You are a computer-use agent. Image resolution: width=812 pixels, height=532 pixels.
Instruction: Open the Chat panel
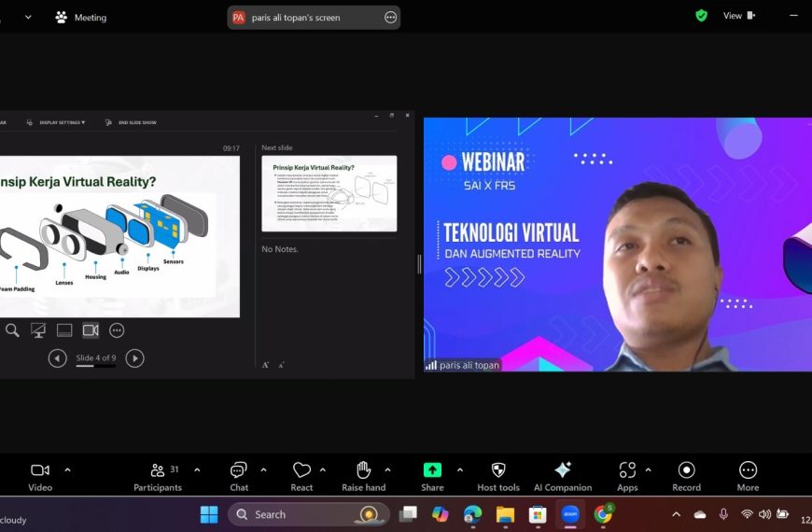pos(239,477)
